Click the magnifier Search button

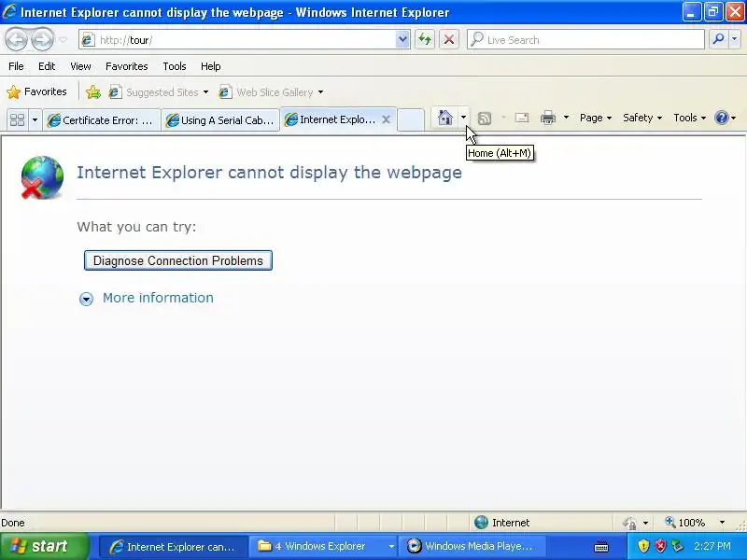pos(718,40)
